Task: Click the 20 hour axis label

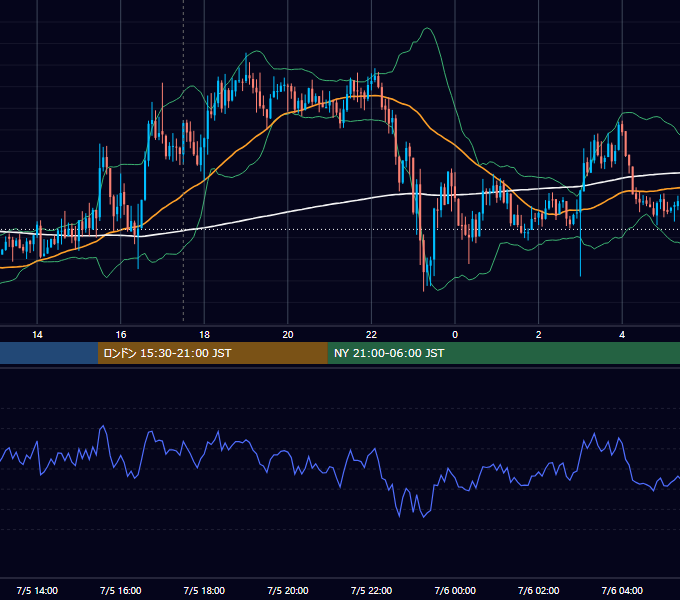Action: click(x=288, y=335)
